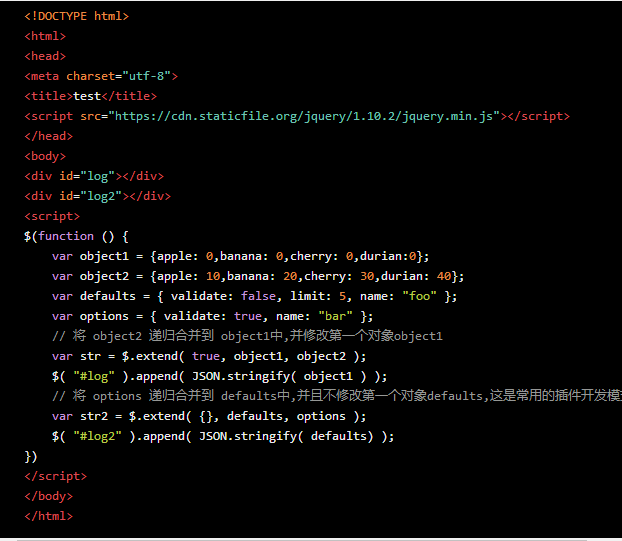Click the closing }) line
This screenshot has height=541, width=622.
31,457
